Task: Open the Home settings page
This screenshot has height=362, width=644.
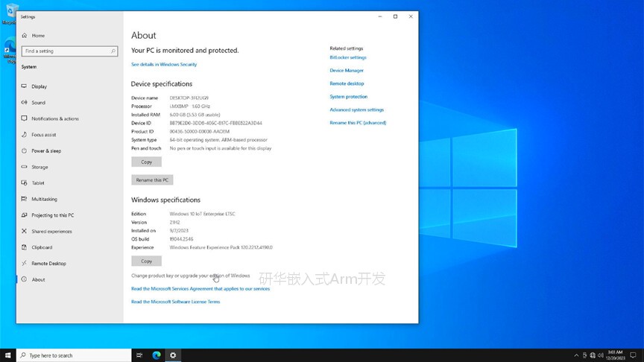Action: coord(38,36)
